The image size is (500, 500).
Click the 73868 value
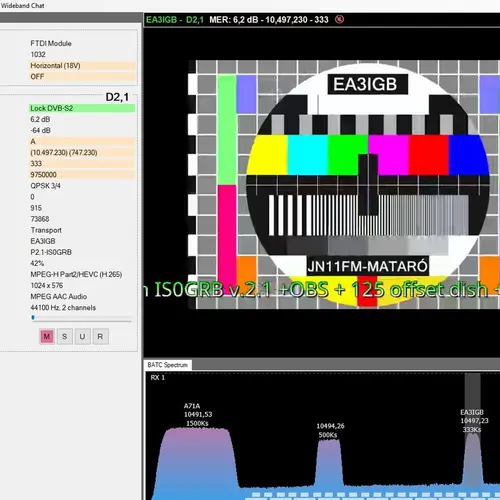[40, 219]
